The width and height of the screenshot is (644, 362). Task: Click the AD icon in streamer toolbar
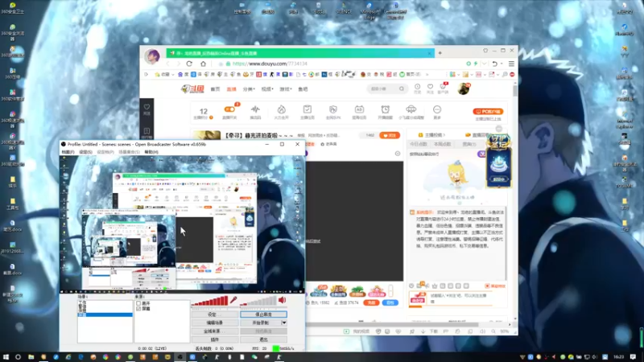click(359, 109)
